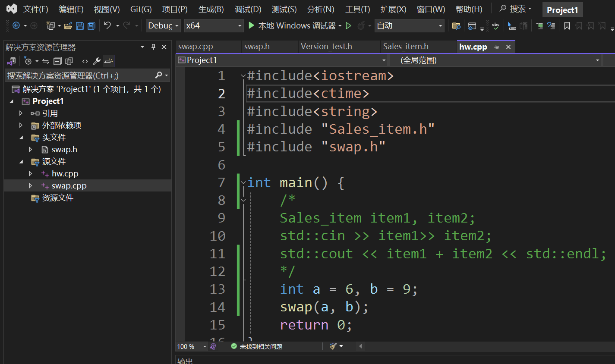Image resolution: width=615 pixels, height=364 pixels.
Task: Click the switch views icon in Solution Explorer toolbar
Action: [x=11, y=61]
